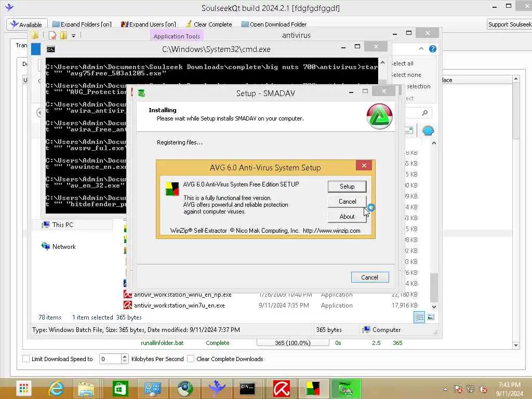Click the runallinfolder.bat transfer row
The height and width of the screenshot is (399, 532).
pyautogui.click(x=270, y=343)
